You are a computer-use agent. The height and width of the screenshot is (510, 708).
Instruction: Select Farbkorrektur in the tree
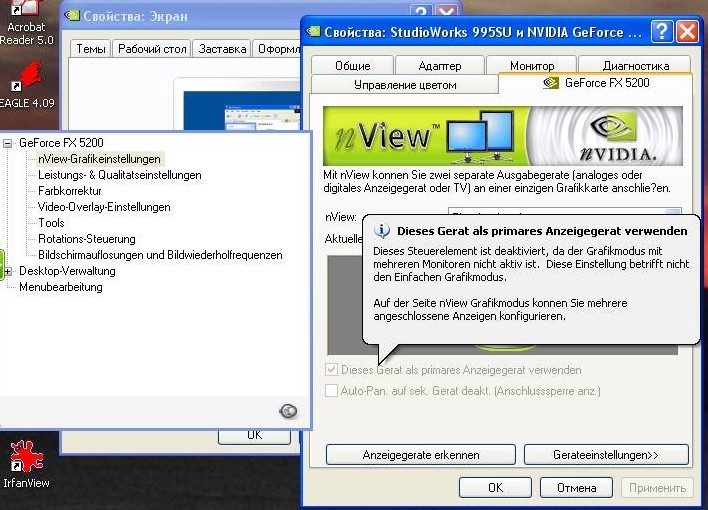tap(70, 191)
